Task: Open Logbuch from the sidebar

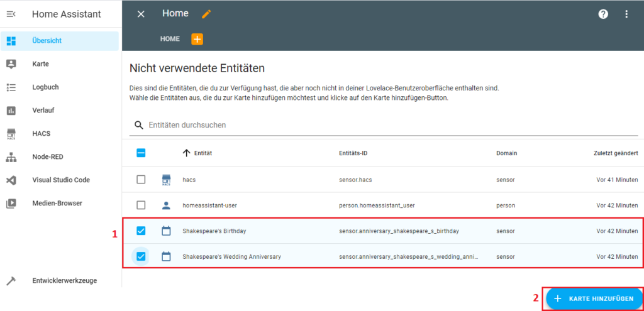Action: pos(45,87)
